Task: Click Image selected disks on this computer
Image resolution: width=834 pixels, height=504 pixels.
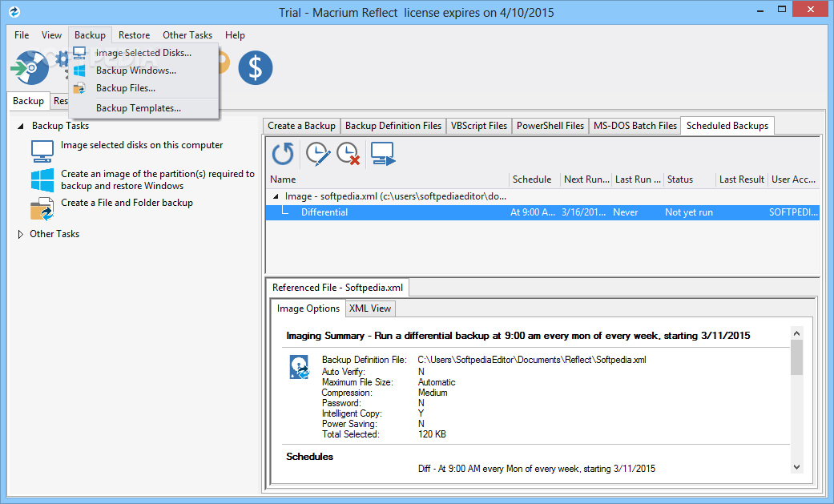Action: coord(142,145)
